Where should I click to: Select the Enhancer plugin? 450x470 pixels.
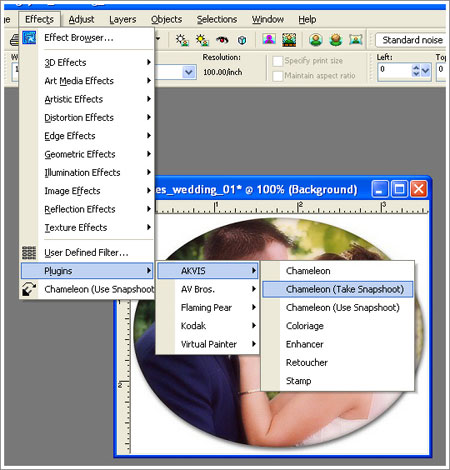tap(337, 344)
